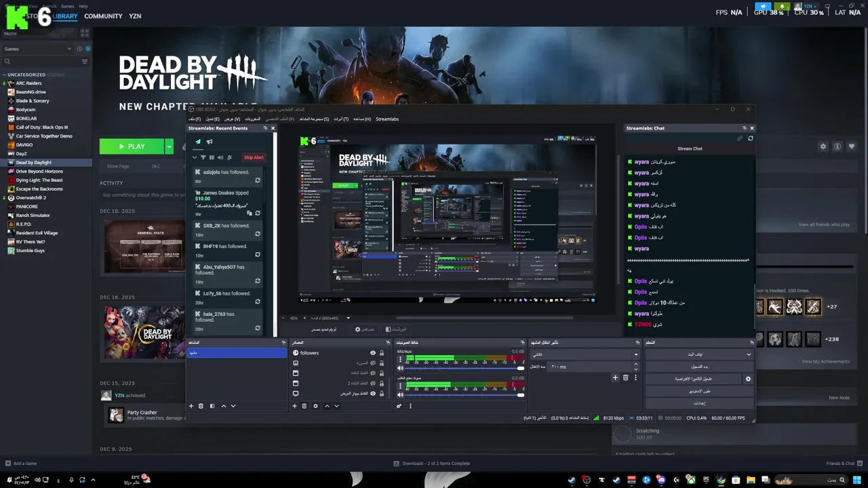
Task: Show the hidden image source eye icon
Action: point(372,363)
